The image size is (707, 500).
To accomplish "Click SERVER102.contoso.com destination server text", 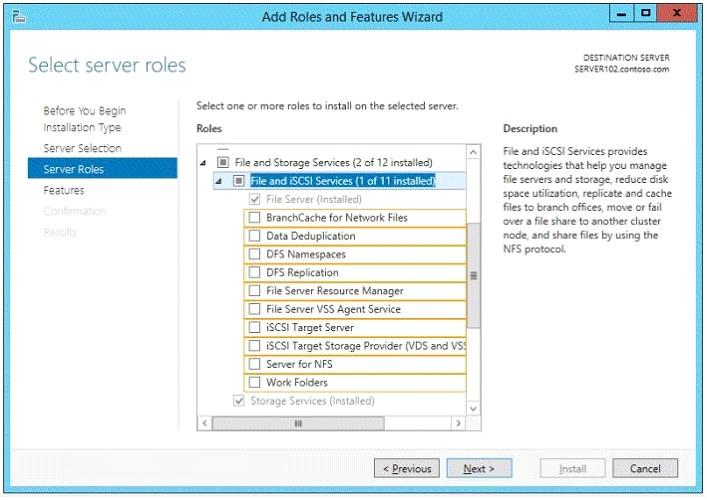I will point(622,69).
